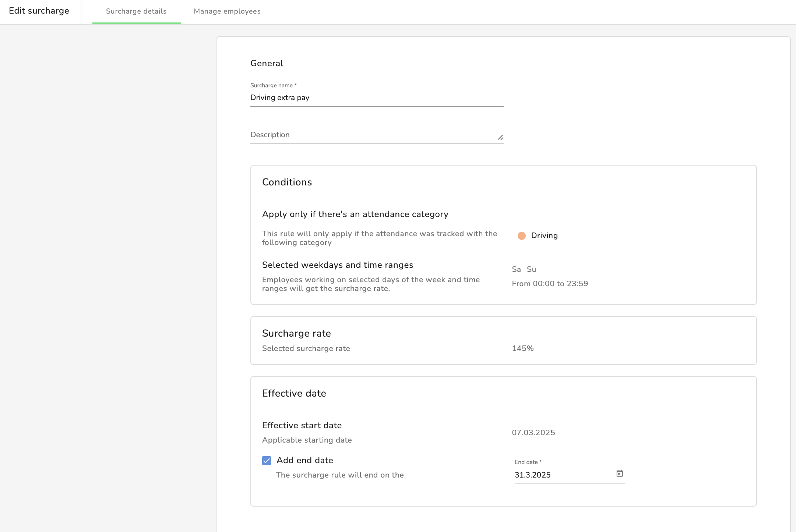Image resolution: width=796 pixels, height=532 pixels.
Task: Click the From 00:00 to 23:59 time range
Action: click(x=550, y=284)
